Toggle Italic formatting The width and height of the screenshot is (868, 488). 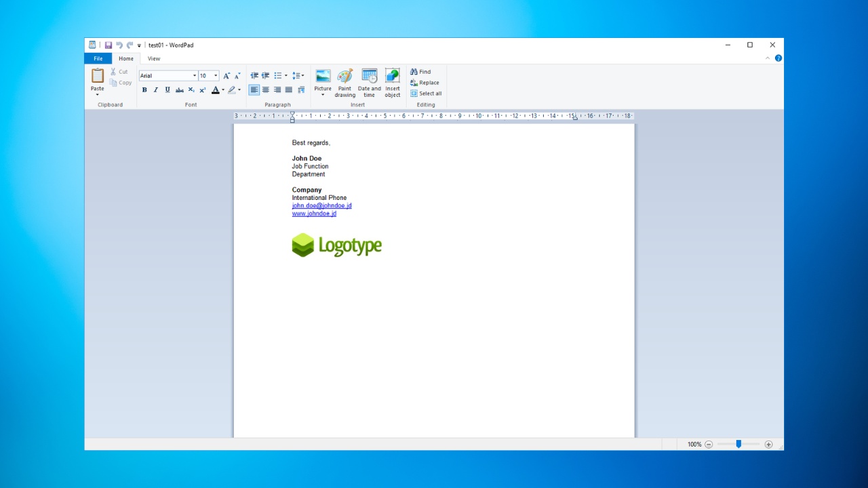[x=156, y=90]
